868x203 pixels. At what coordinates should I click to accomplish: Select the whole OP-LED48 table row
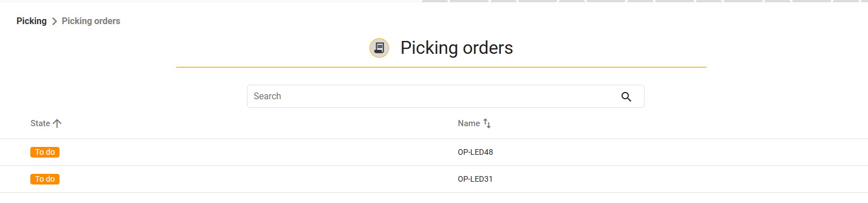pos(434,153)
